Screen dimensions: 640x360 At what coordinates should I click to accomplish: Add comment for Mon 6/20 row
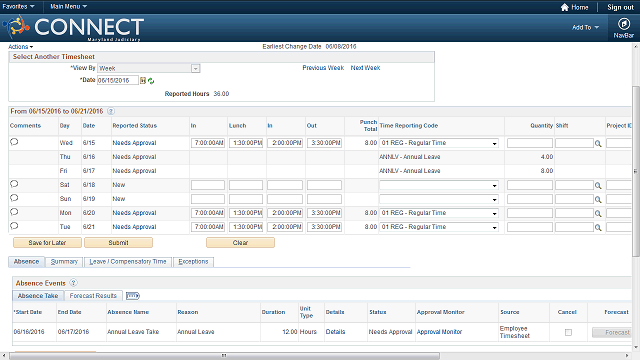pos(14,212)
